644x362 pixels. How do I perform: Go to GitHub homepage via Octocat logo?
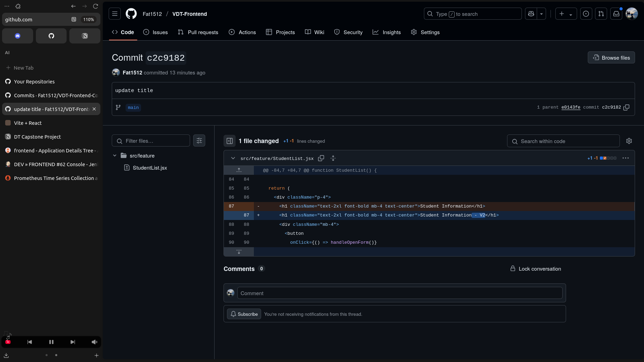131,14
